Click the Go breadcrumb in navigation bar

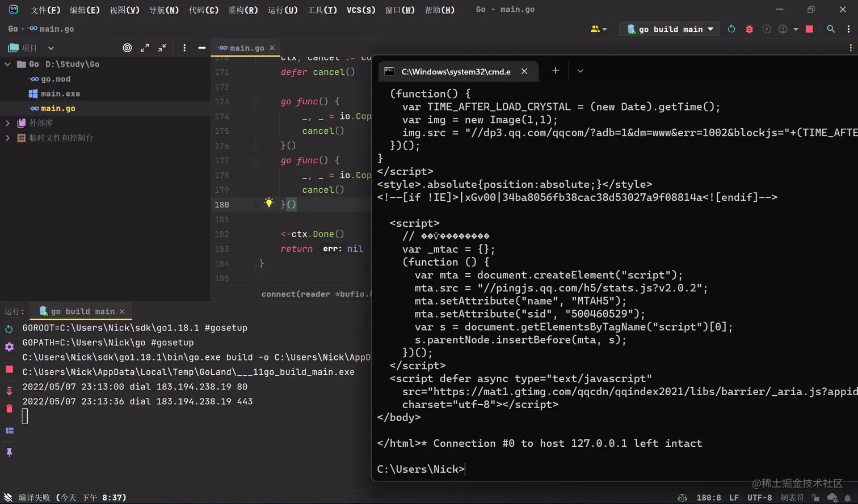click(x=13, y=29)
